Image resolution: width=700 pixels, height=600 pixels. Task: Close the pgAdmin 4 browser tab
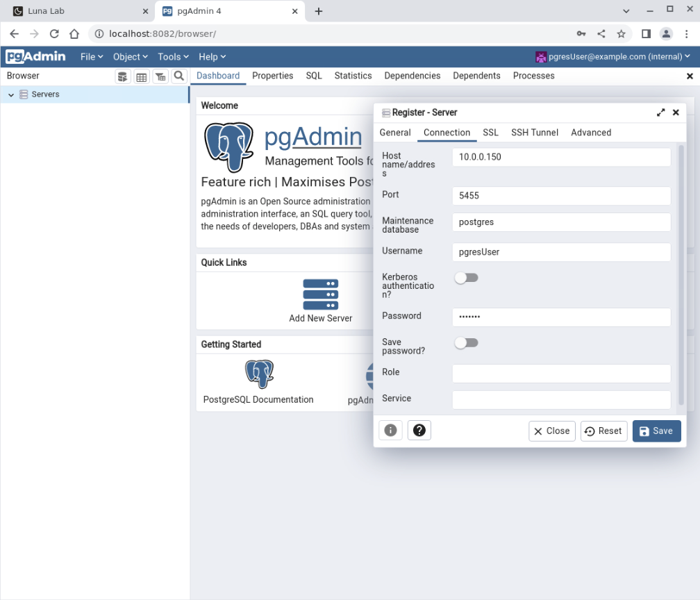[294, 12]
